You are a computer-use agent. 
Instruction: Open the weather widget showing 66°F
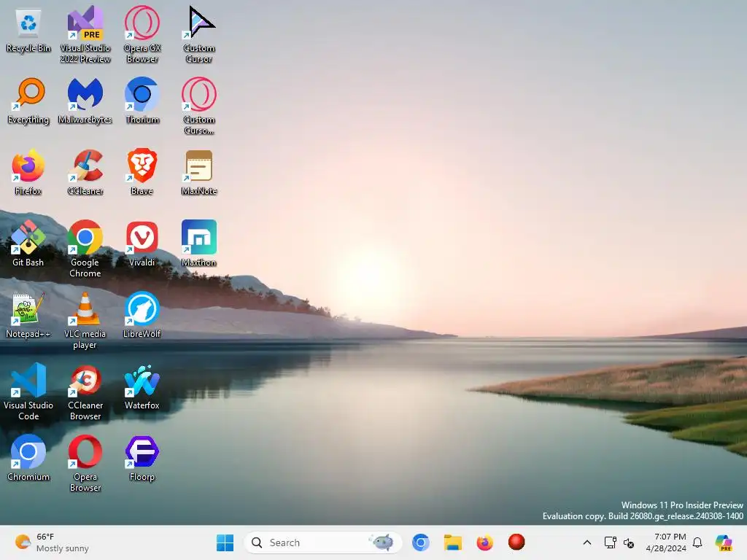click(52, 542)
